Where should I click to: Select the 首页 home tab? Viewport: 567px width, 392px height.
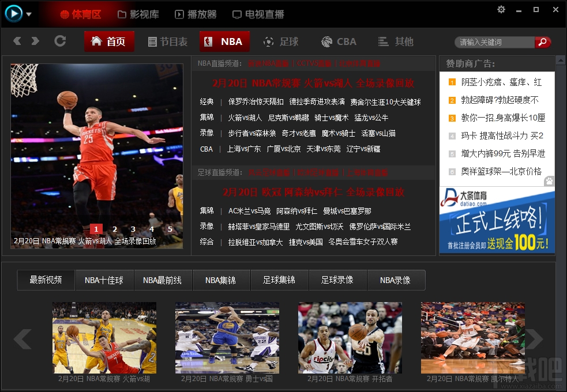[109, 42]
